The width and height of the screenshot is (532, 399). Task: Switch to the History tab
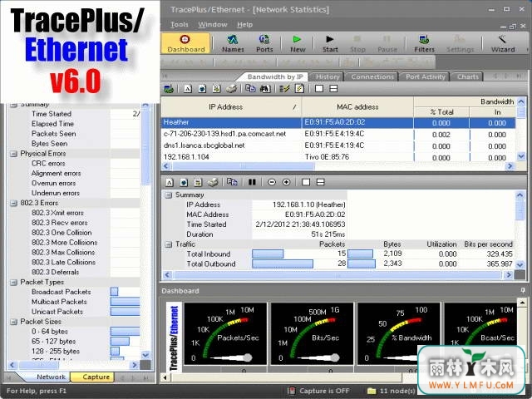coord(328,76)
